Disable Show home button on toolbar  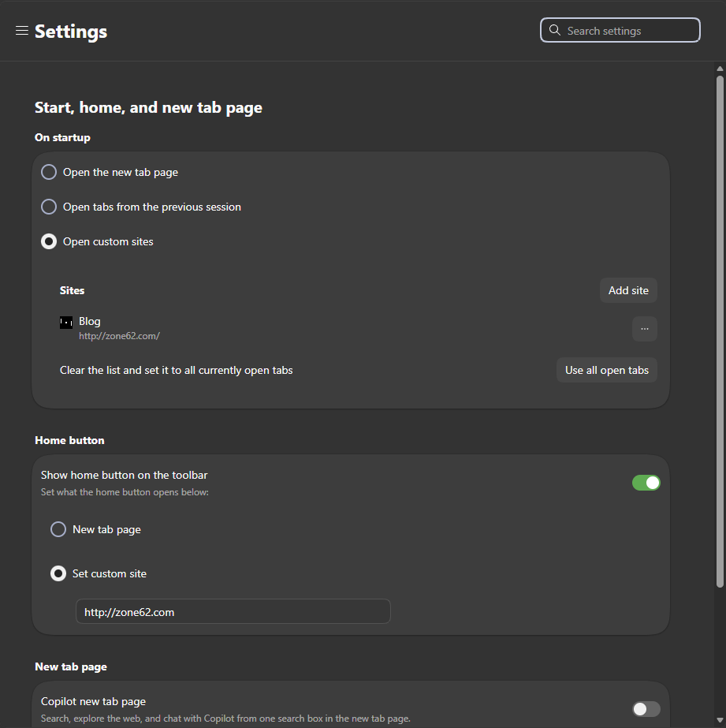coord(646,483)
